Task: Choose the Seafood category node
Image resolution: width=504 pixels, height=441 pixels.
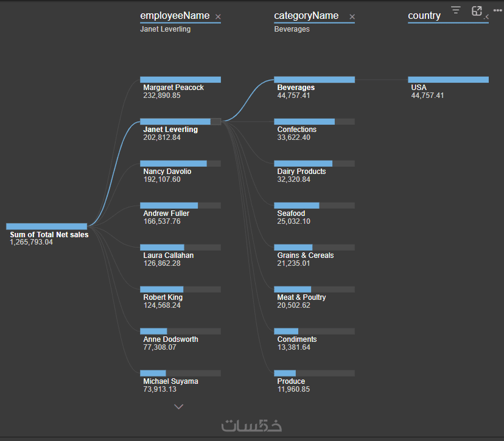Action: click(314, 206)
